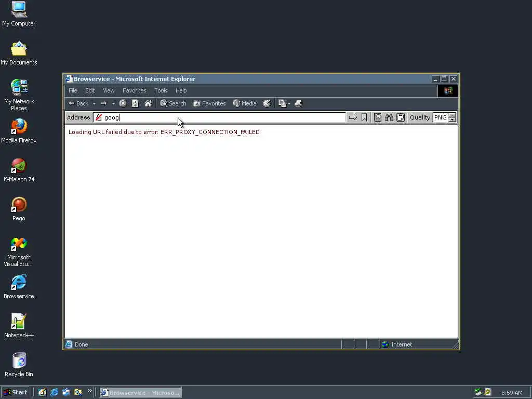The width and height of the screenshot is (532, 399).
Task: Open the Favorites menu
Action: pyautogui.click(x=135, y=90)
